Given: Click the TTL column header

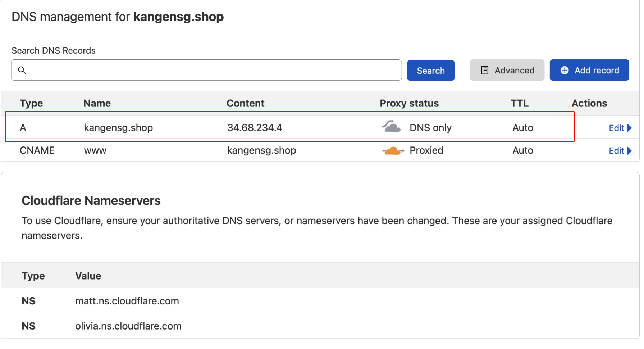Looking at the screenshot, I should click(x=519, y=104).
